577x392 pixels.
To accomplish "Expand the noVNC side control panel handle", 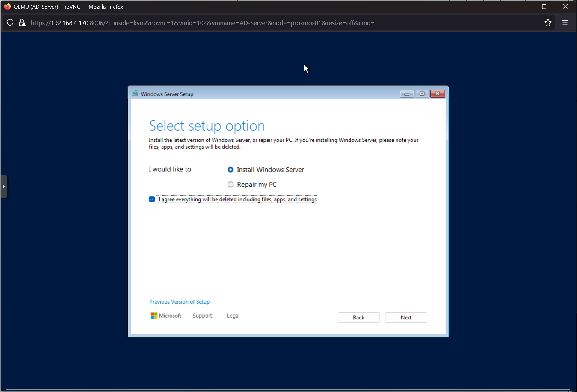I will pos(4,186).
